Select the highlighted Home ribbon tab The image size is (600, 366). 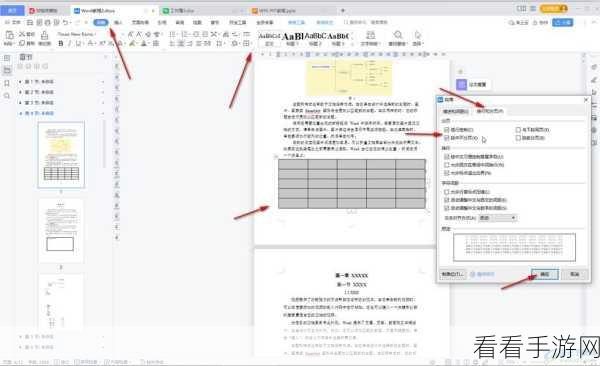pyautogui.click(x=101, y=23)
